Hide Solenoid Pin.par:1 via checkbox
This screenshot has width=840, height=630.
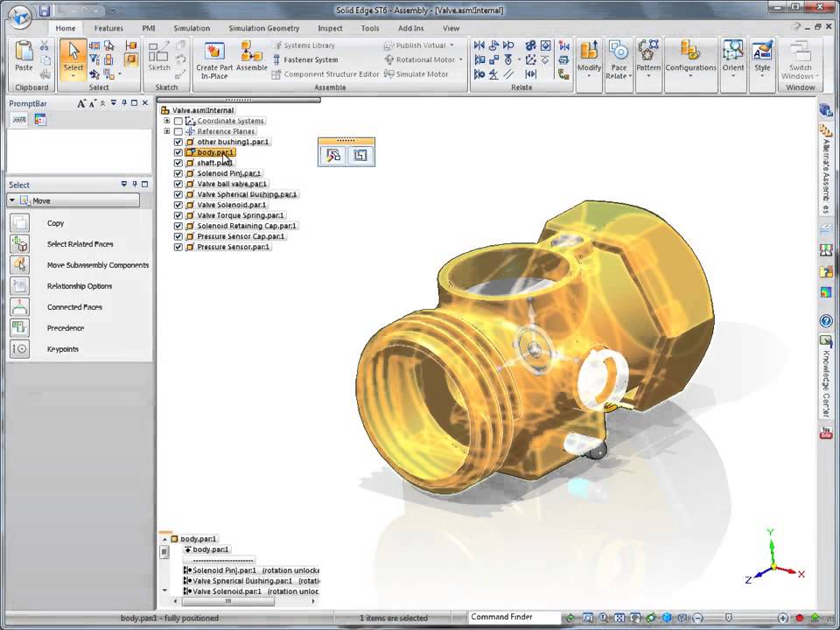(178, 173)
